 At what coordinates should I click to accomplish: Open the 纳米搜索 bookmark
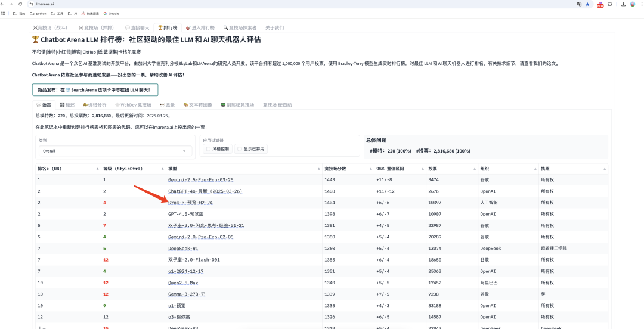(90, 14)
